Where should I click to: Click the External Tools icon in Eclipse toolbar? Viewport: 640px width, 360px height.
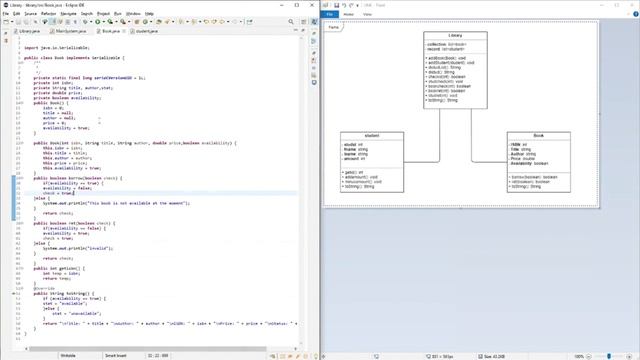pyautogui.click(x=122, y=22)
